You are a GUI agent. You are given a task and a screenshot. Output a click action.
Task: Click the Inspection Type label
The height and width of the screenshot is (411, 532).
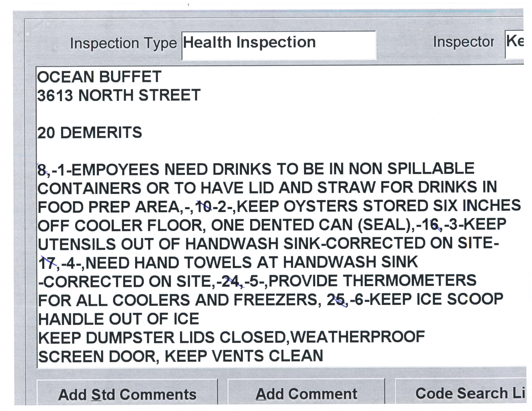[x=123, y=43]
